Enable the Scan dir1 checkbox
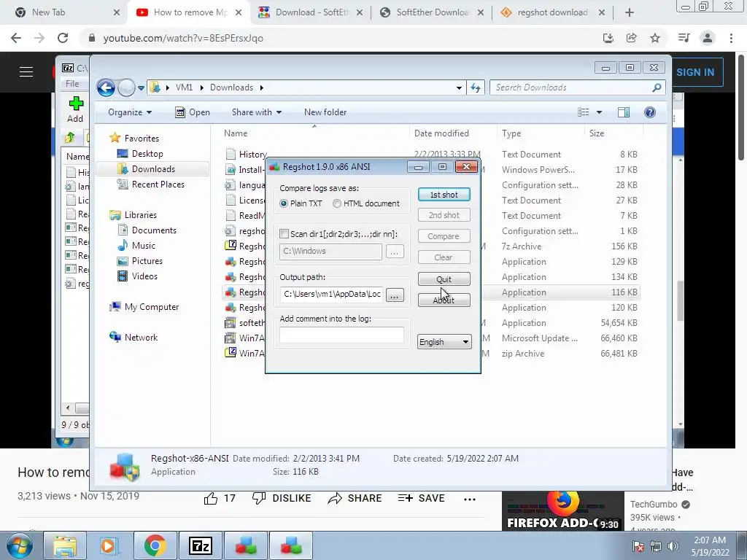The width and height of the screenshot is (747, 560). coord(284,234)
